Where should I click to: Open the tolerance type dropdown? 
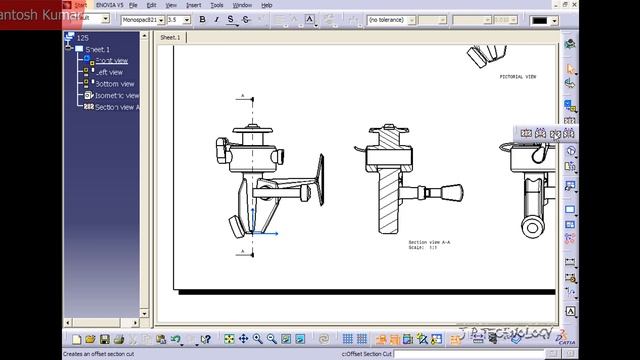411,20
